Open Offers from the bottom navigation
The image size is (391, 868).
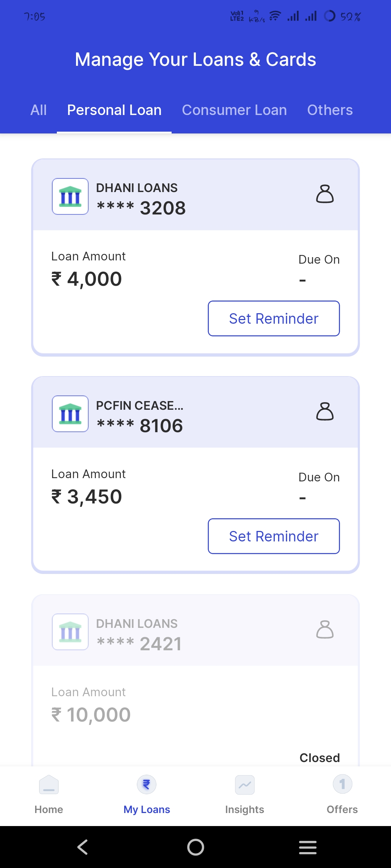click(342, 794)
